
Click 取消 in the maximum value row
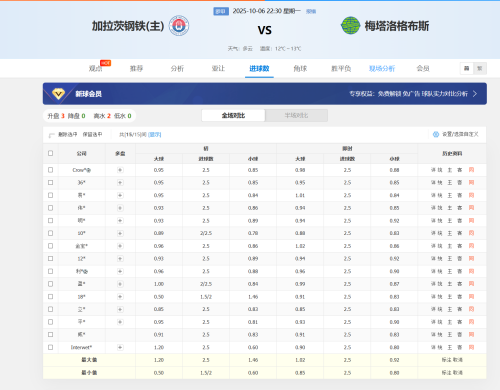[x=458, y=360]
